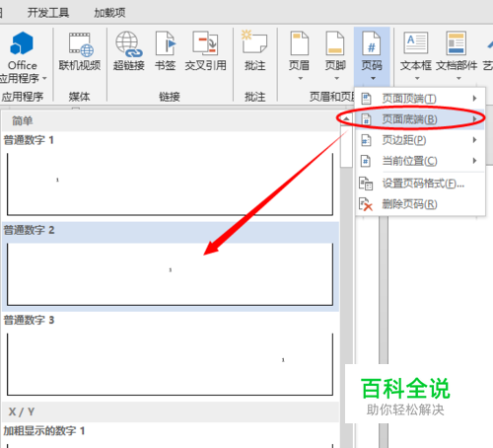Expand the 页脚 dropdown arrow

tap(336, 78)
